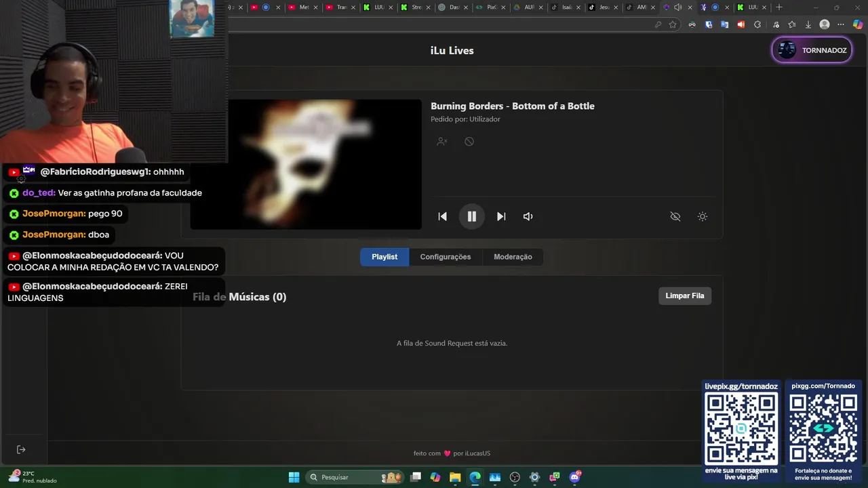Pause the currently playing song
Image resolution: width=868 pixels, height=488 pixels.
click(471, 216)
